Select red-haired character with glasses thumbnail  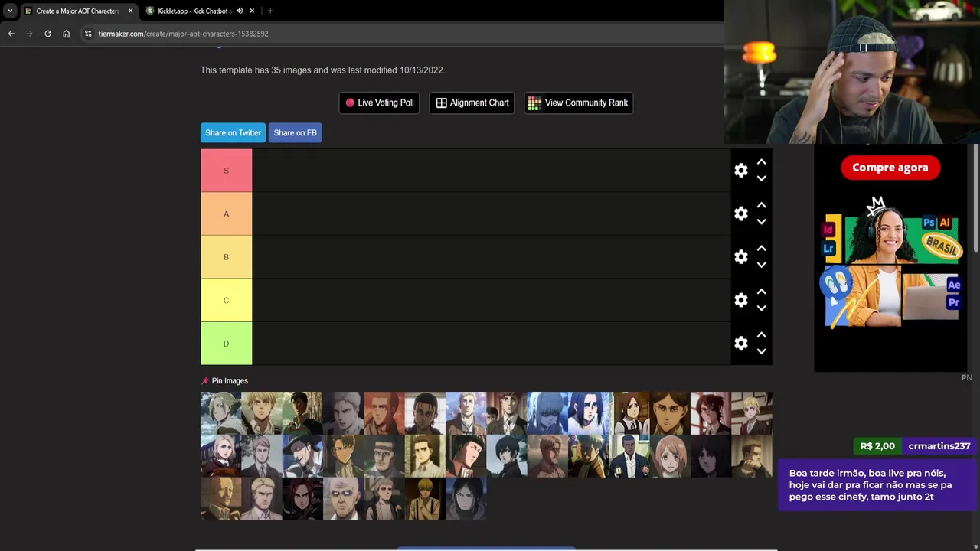pyautogui.click(x=710, y=413)
